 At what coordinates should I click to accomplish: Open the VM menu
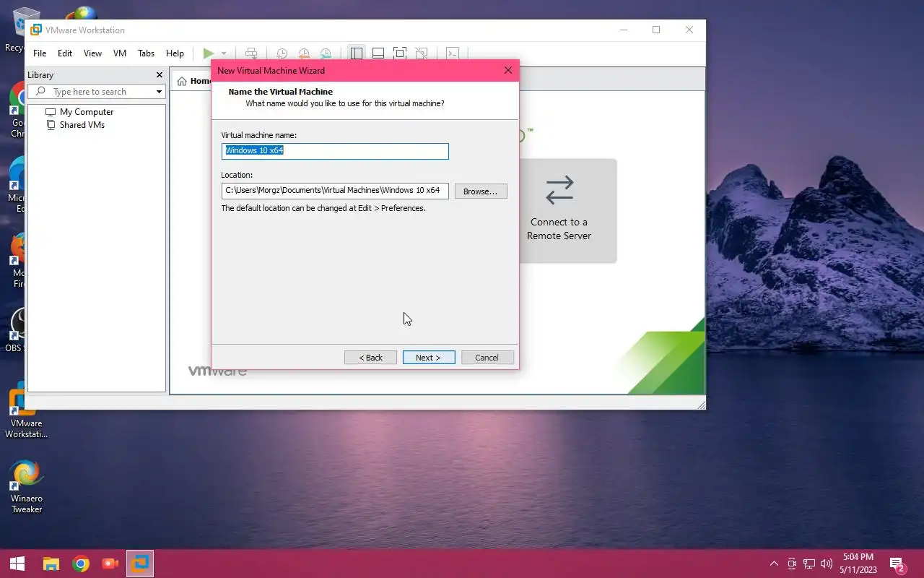coord(120,53)
